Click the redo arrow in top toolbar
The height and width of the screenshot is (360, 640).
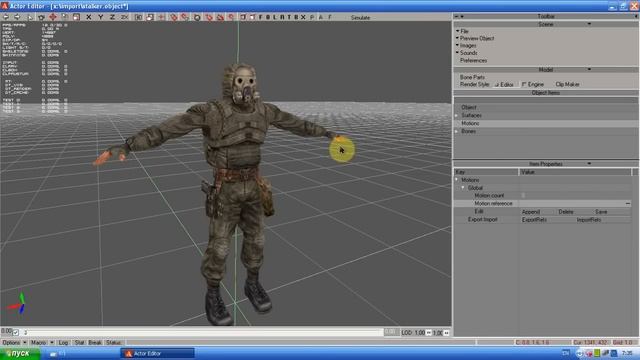click(17, 17)
